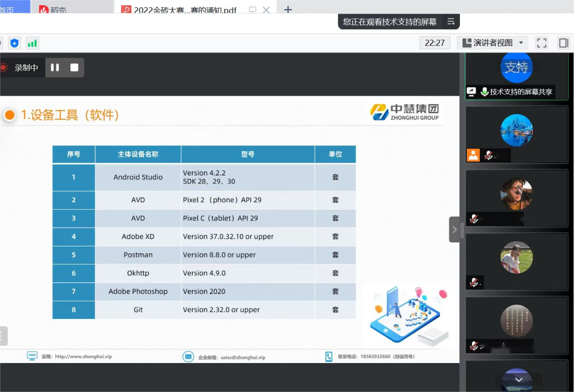Viewport: 574px width, 392px height.
Task: Select the blue mountain avatar participant
Action: [517, 130]
